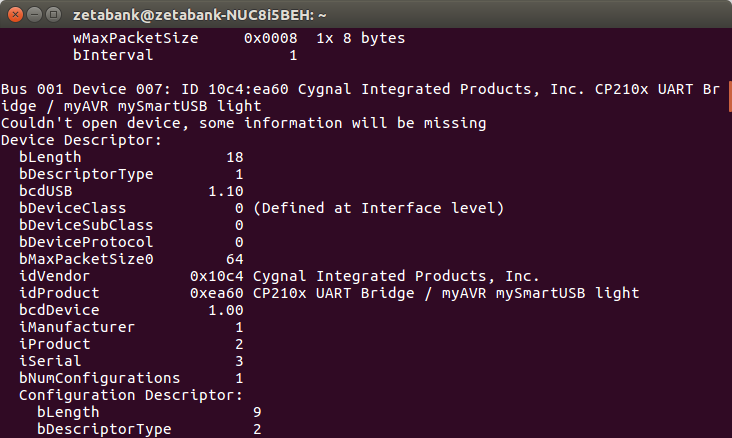Viewport: 732px width, 438px height.
Task: Click the 'Device Descriptor:' heading
Action: (x=81, y=140)
